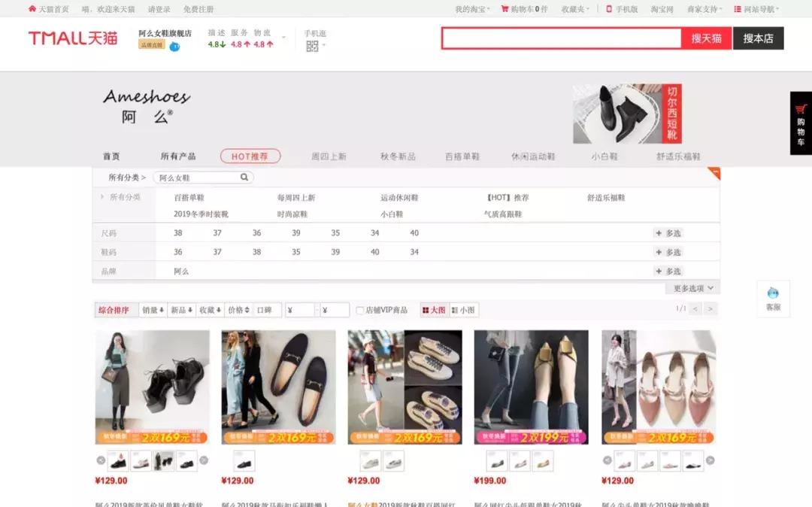Go to next results page arrow
This screenshot has height=507, width=812.
click(710, 309)
